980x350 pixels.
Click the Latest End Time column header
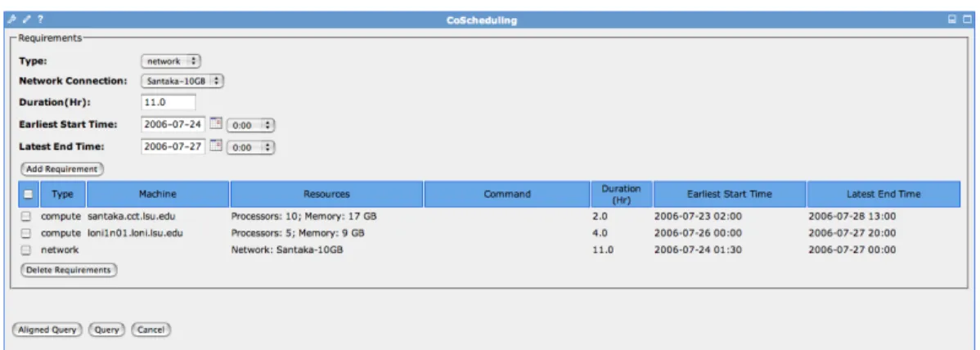coord(883,194)
